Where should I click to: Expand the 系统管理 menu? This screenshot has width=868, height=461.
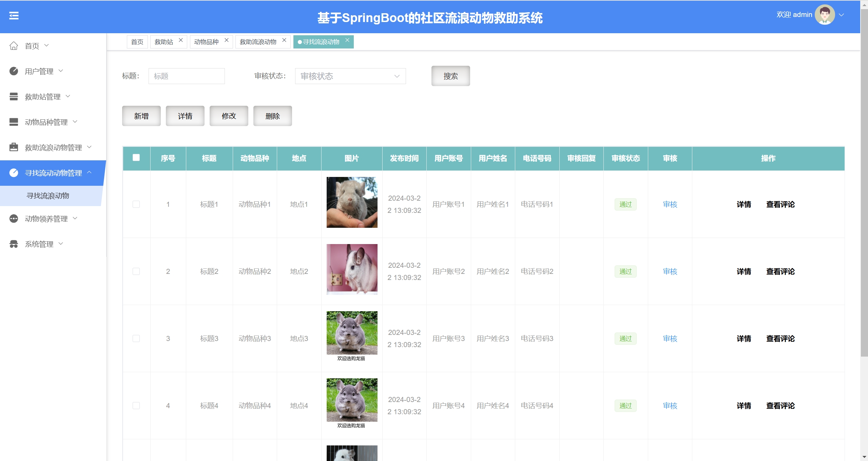(61, 244)
